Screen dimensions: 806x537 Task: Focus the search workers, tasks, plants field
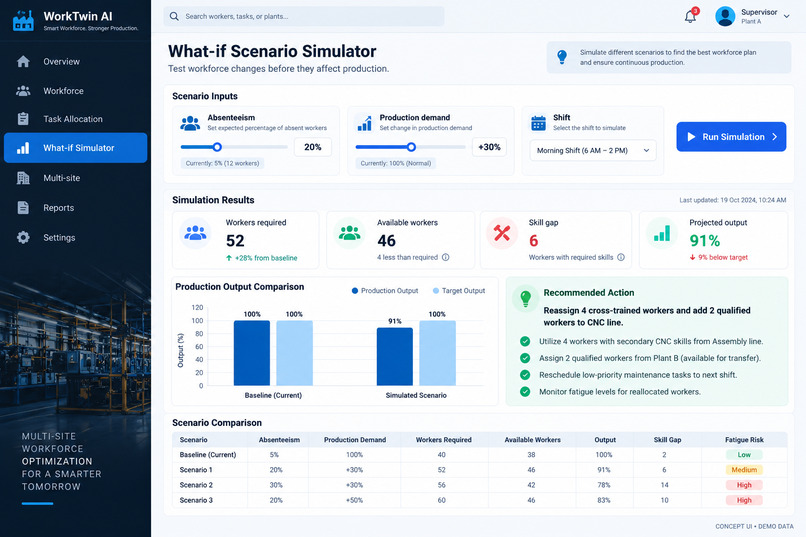pyautogui.click(x=304, y=16)
